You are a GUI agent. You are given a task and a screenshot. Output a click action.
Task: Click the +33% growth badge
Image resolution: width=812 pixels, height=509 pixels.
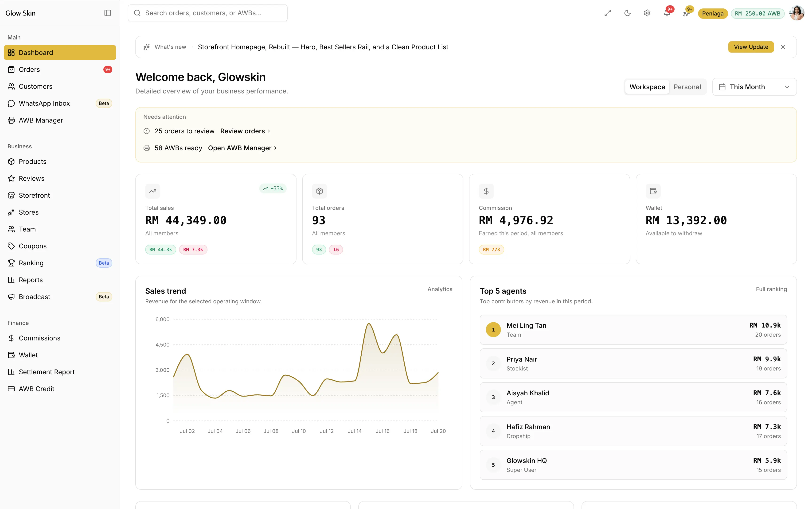click(x=273, y=189)
